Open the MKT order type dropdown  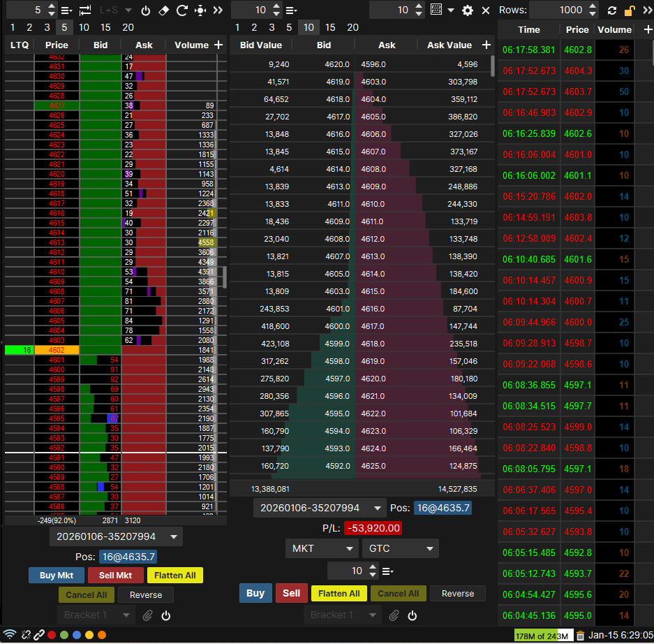pos(322,548)
